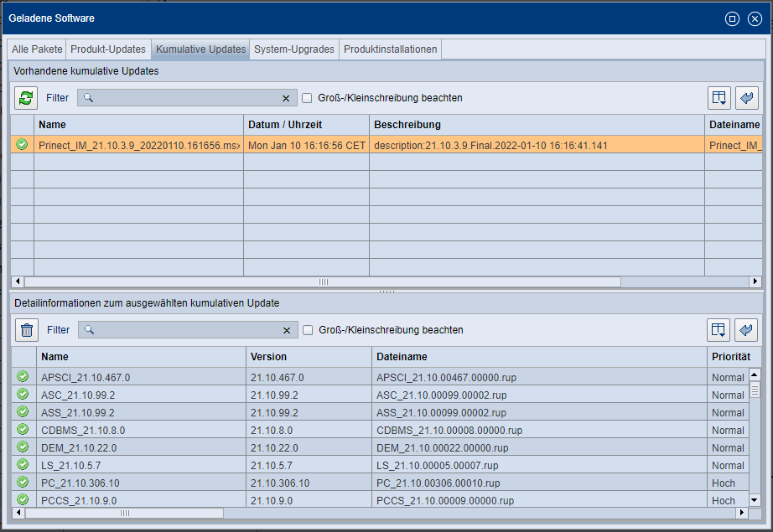The image size is (773, 532).
Task: Click green check icon for PC_21.10.306.10
Action: point(23,482)
